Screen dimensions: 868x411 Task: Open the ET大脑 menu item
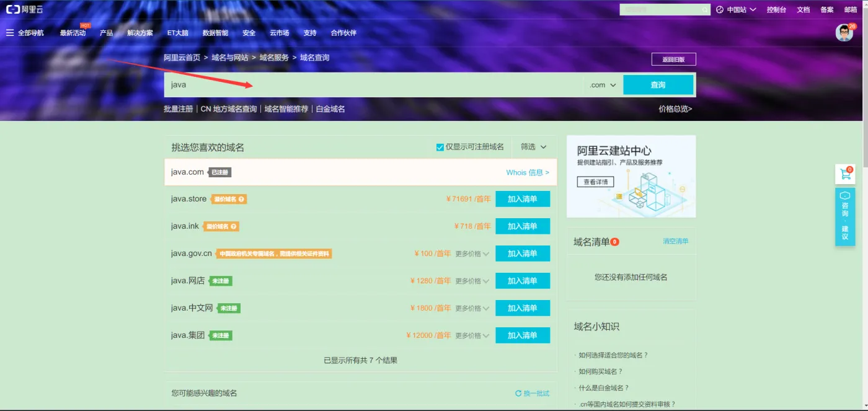178,33
